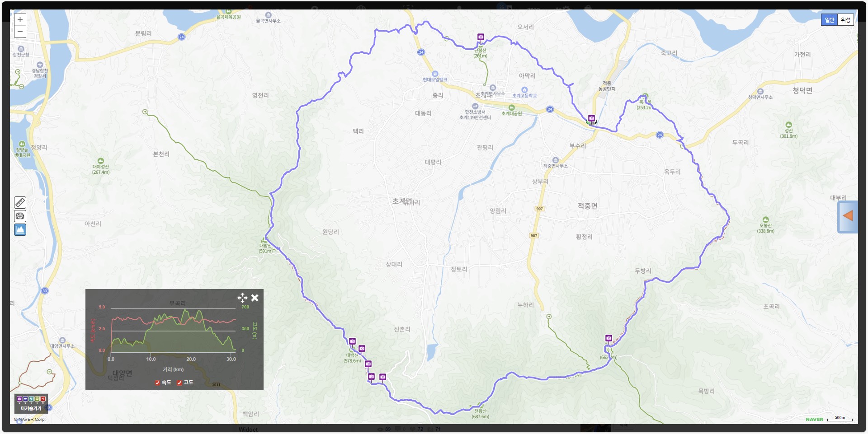Click the 신촌리 village label
This screenshot has height=434, width=868.
[x=402, y=329]
